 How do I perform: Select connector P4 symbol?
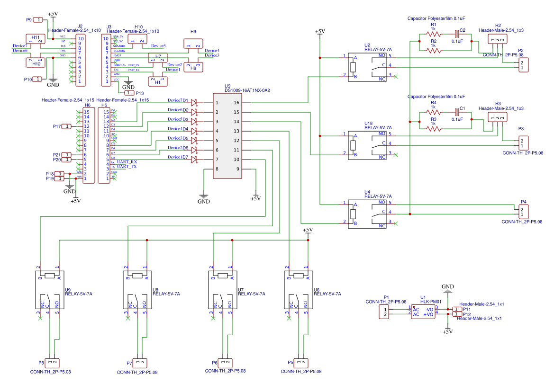[524, 212]
